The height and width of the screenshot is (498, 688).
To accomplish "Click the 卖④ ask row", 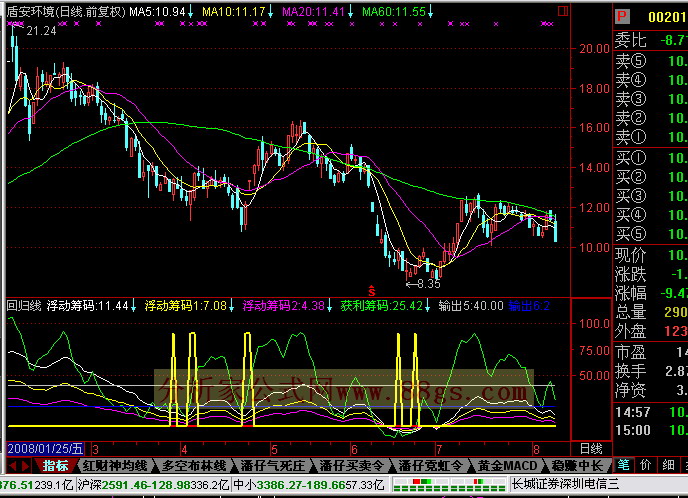I will [x=651, y=80].
